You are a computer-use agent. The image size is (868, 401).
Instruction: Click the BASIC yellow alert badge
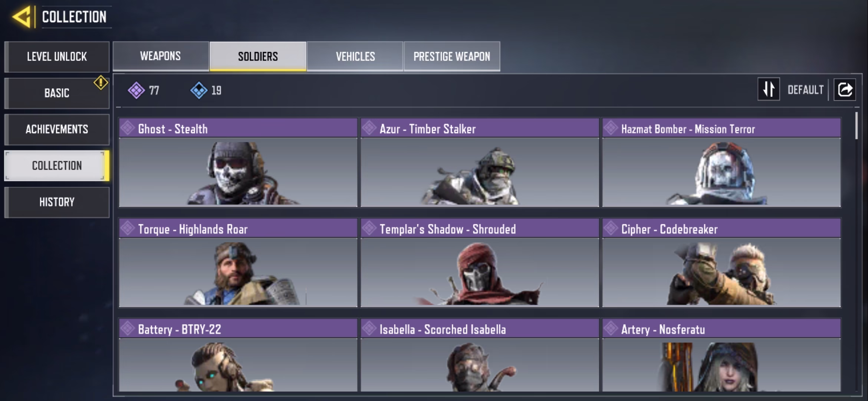pos(101,82)
